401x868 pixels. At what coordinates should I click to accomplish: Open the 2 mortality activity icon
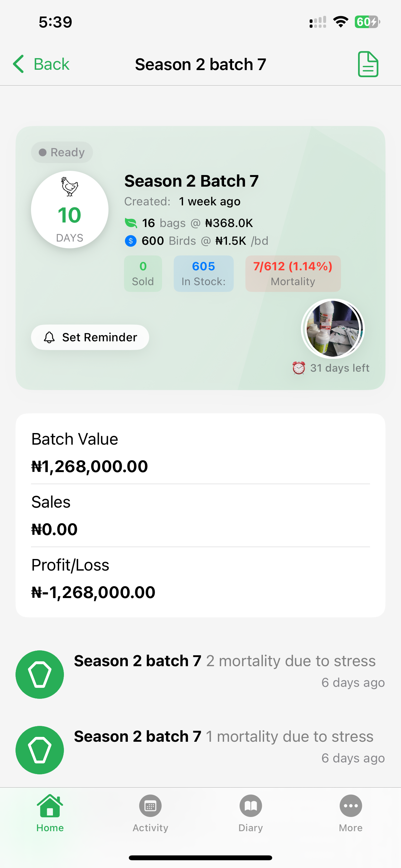[40, 674]
